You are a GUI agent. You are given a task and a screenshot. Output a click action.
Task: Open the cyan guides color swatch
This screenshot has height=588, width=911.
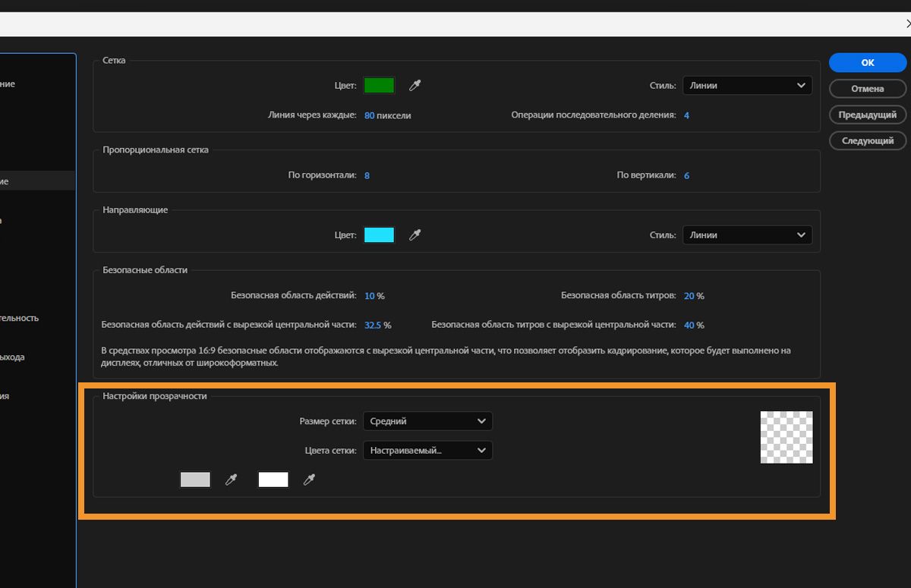[x=379, y=235]
